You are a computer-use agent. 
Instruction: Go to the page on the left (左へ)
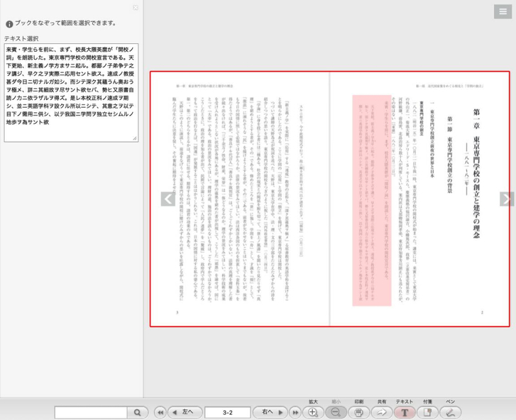click(x=184, y=412)
